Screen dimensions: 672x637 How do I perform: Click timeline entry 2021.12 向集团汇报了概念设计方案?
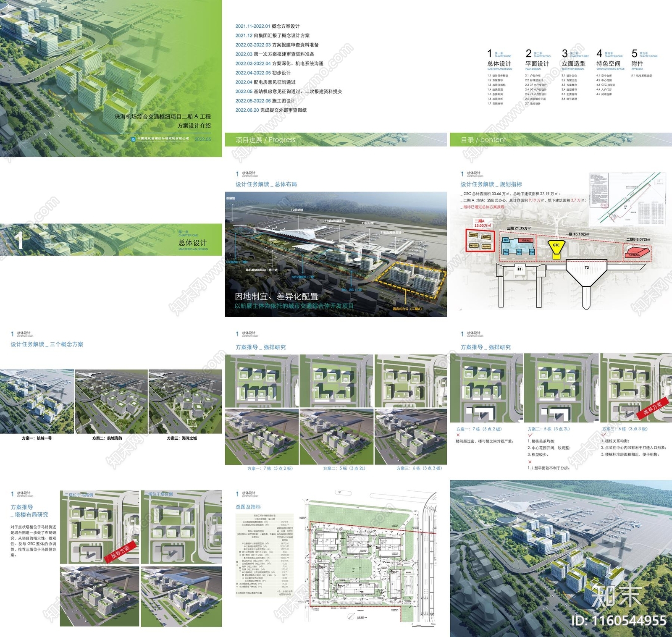(273, 36)
